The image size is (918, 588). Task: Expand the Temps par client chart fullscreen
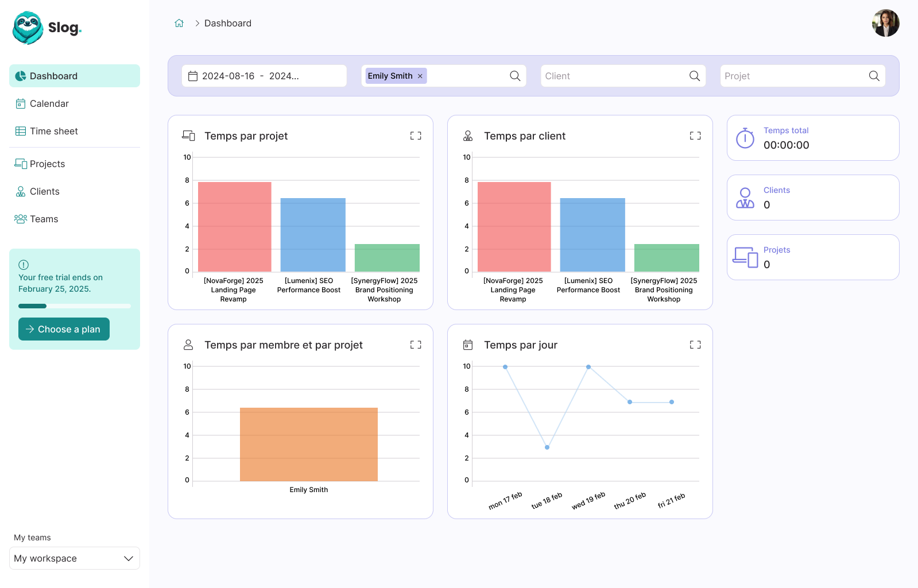pyautogui.click(x=695, y=136)
